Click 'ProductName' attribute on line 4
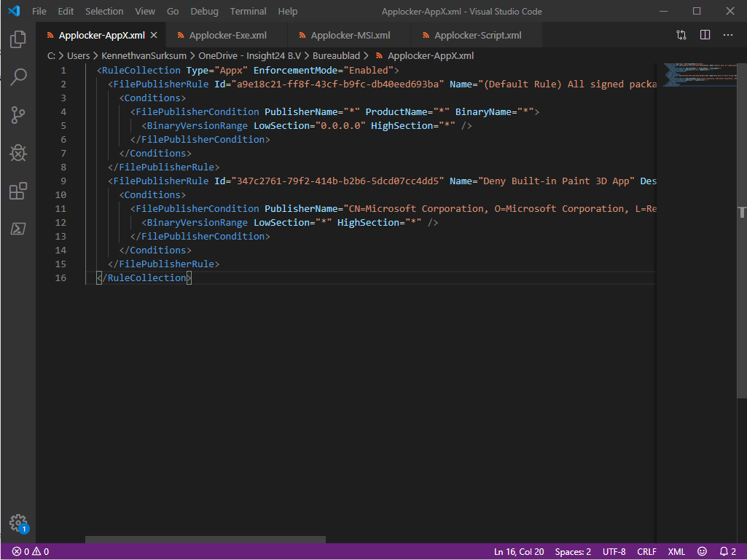 click(x=396, y=111)
